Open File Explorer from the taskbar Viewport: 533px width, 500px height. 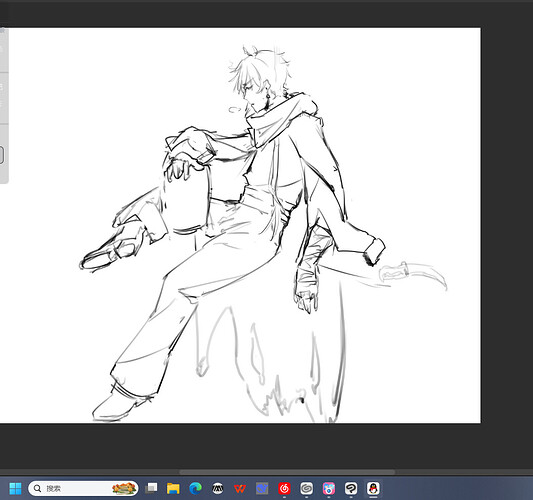[x=173, y=488]
